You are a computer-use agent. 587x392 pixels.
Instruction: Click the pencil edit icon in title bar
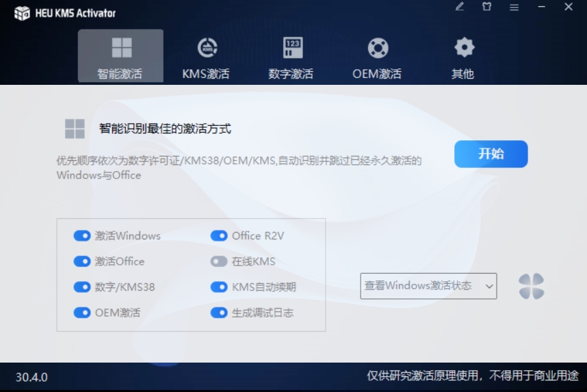point(460,7)
